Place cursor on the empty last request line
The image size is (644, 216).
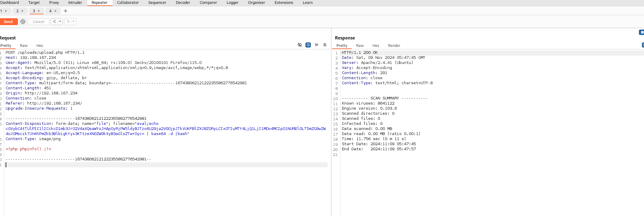166,165
